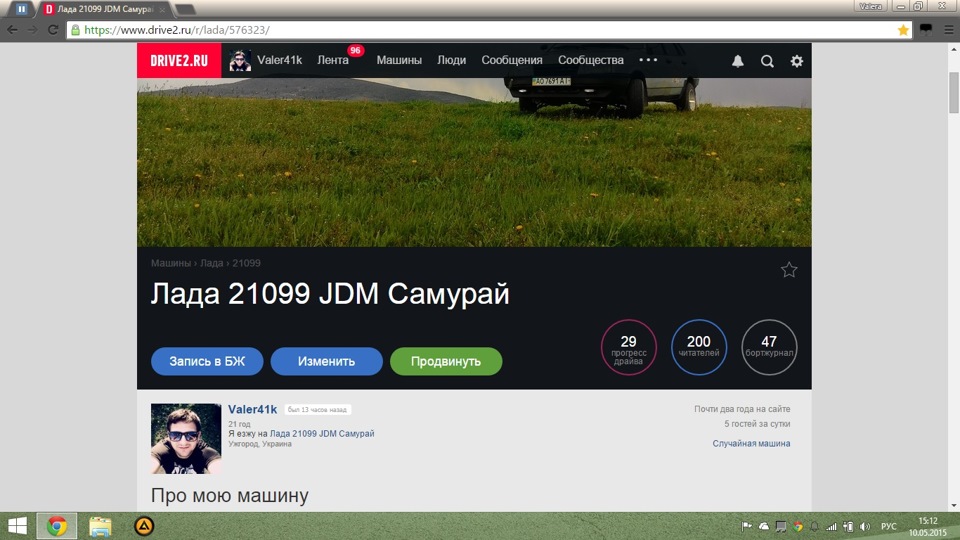Click the Лада breadcrumb link
This screenshot has height=540, width=960.
coord(212,263)
